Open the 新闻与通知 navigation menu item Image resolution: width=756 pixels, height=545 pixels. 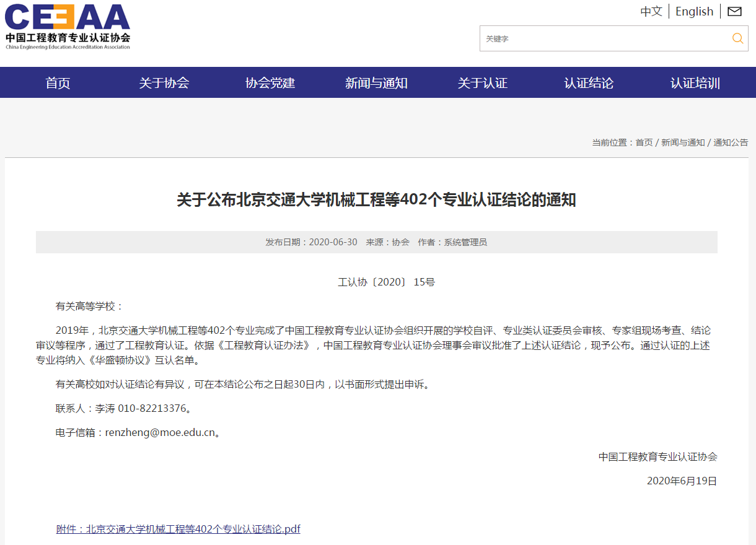point(376,82)
